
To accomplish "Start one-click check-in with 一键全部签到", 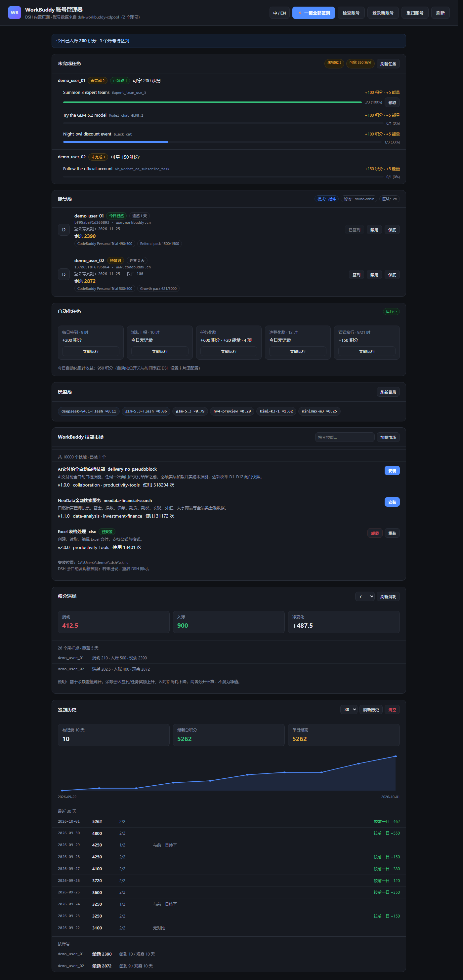I will 314,13.
